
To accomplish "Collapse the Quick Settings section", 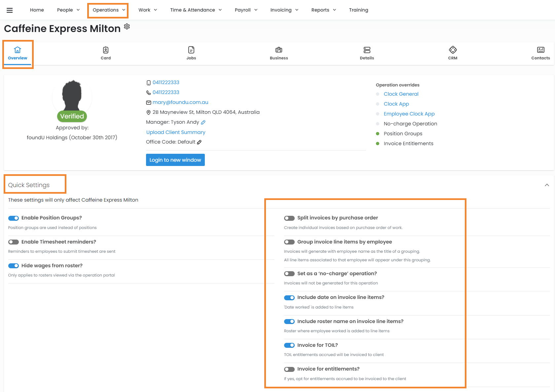I will (547, 185).
